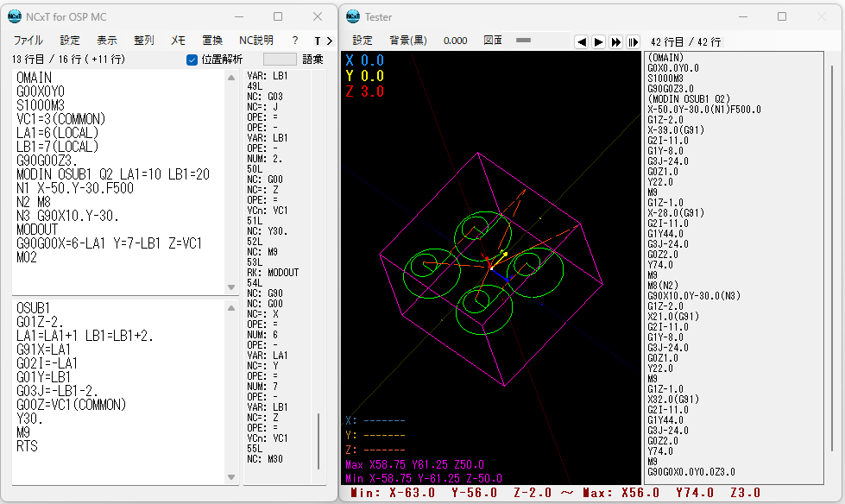Click the step-pause playback button
The width and height of the screenshot is (845, 504).
(x=633, y=41)
